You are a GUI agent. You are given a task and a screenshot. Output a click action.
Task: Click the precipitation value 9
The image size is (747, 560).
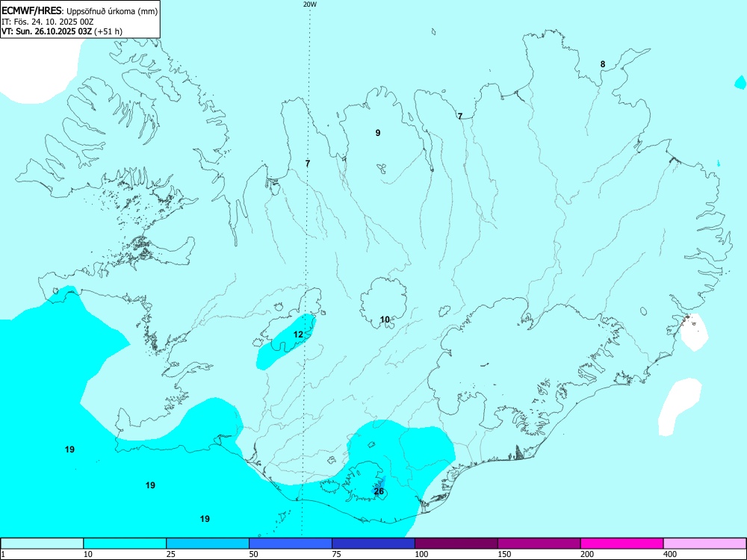click(378, 133)
